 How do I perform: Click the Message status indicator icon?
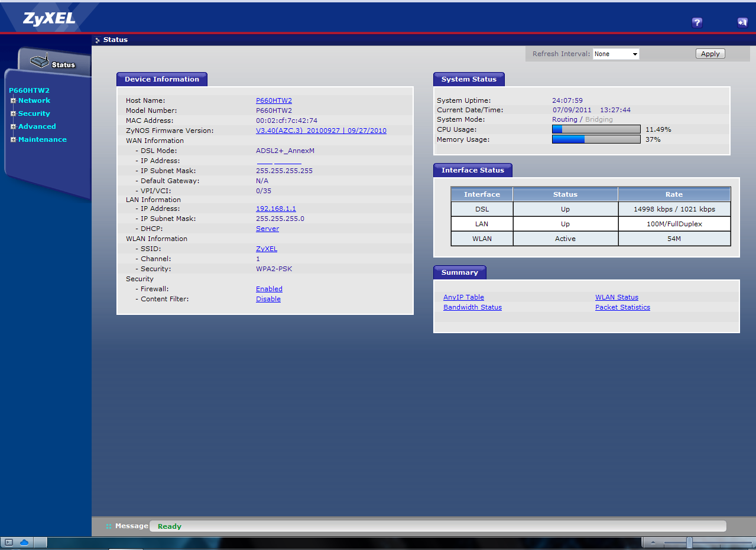point(108,526)
